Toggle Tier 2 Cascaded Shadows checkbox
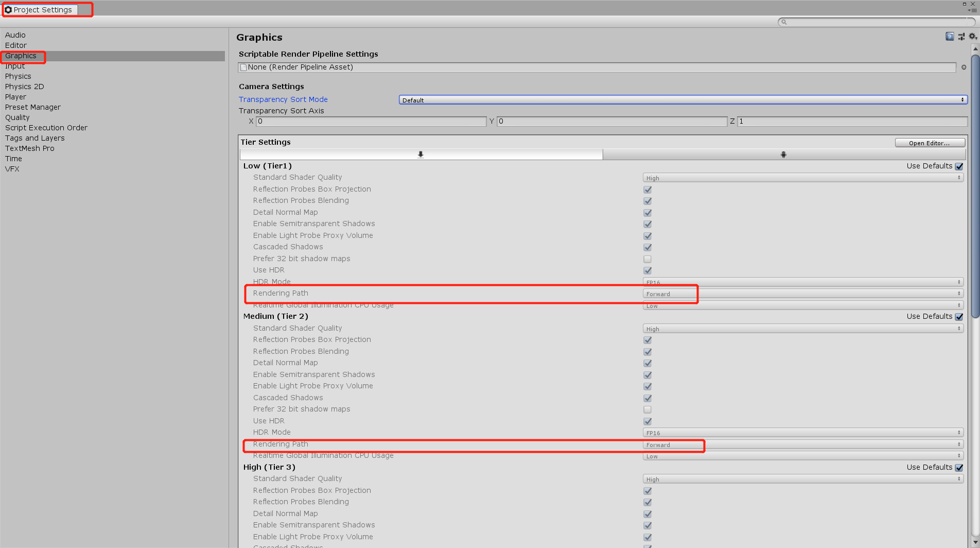Screen dimensions: 980x548 click(x=647, y=398)
